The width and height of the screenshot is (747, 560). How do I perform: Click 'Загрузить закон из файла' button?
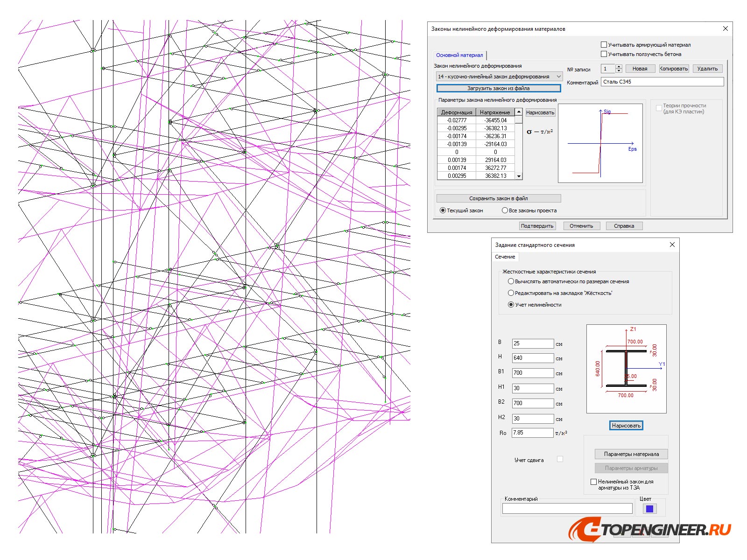point(498,88)
